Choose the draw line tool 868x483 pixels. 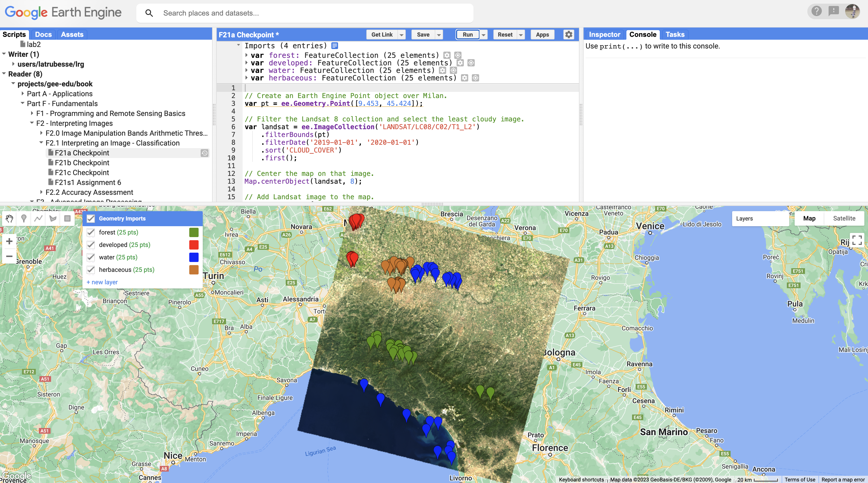pyautogui.click(x=38, y=218)
